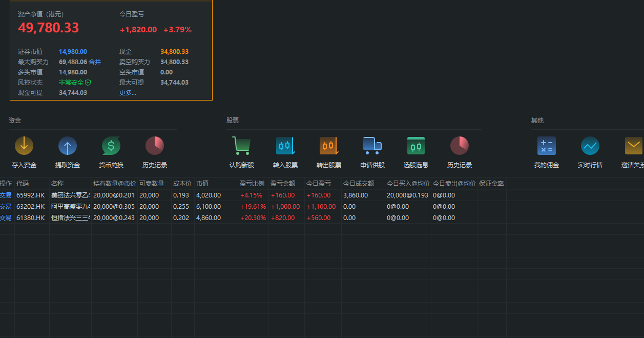Open 历史记录 under the 股票 section
This screenshot has width=644, height=338.
[x=460, y=146]
